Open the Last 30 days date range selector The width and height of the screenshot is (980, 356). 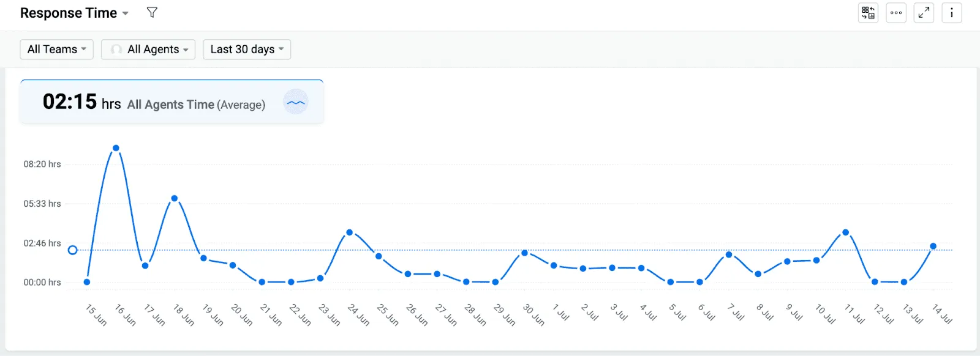click(x=247, y=49)
